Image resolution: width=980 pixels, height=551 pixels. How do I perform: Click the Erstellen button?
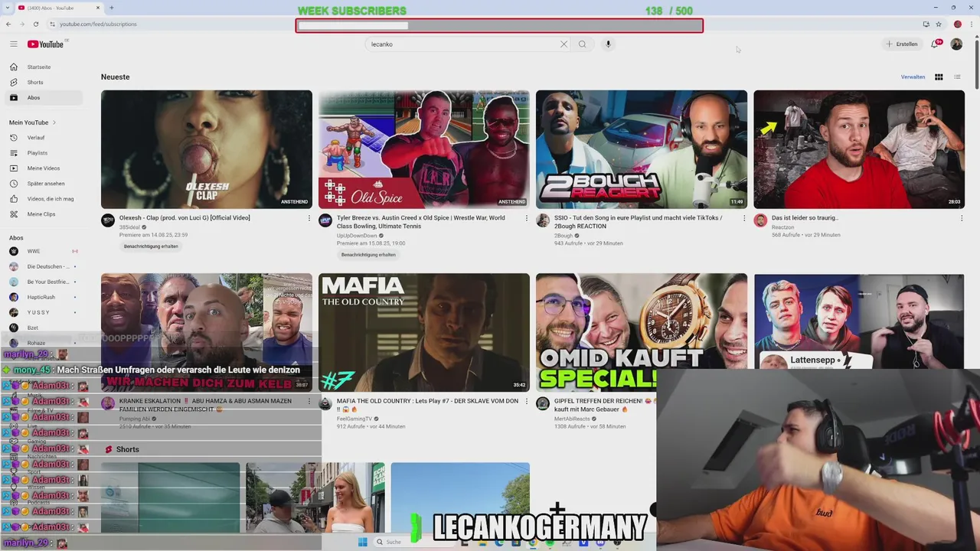[x=901, y=44]
